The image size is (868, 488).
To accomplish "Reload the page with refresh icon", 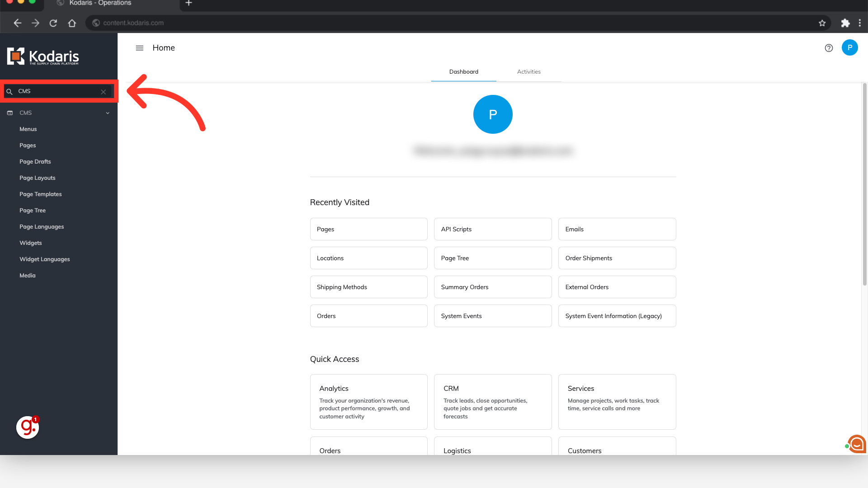I will coord(53,23).
